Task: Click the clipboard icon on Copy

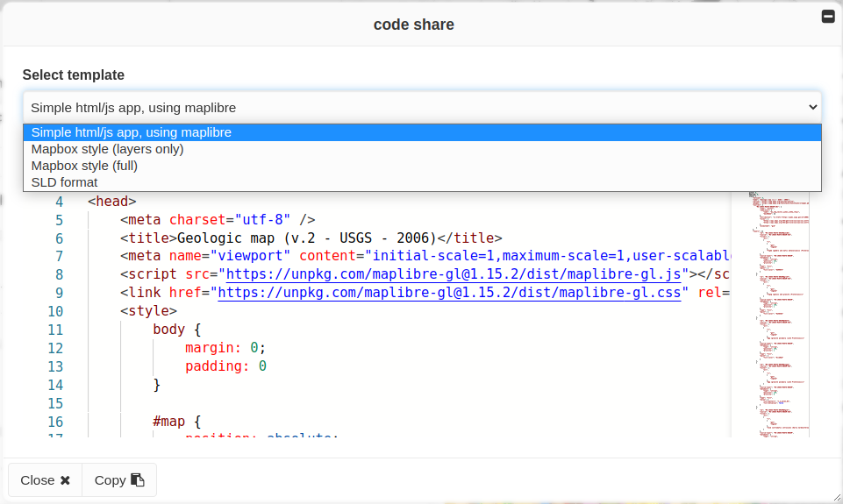Action: [x=137, y=480]
